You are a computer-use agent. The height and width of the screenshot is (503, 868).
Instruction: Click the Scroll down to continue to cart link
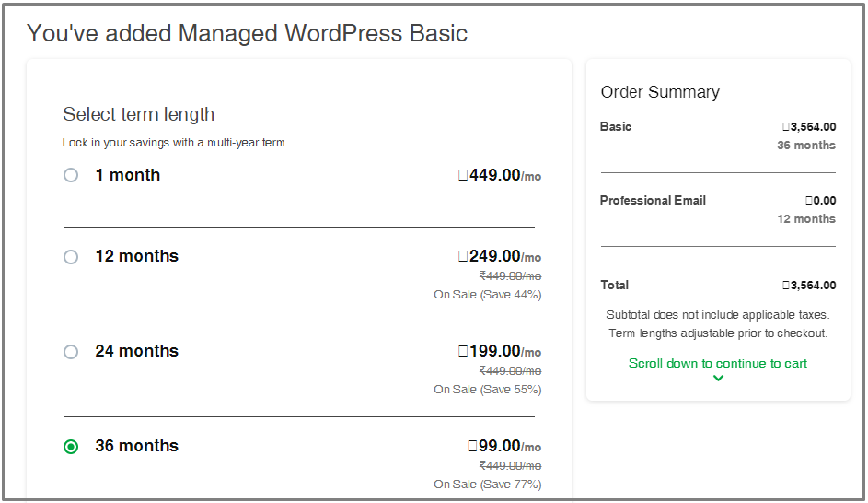click(717, 363)
